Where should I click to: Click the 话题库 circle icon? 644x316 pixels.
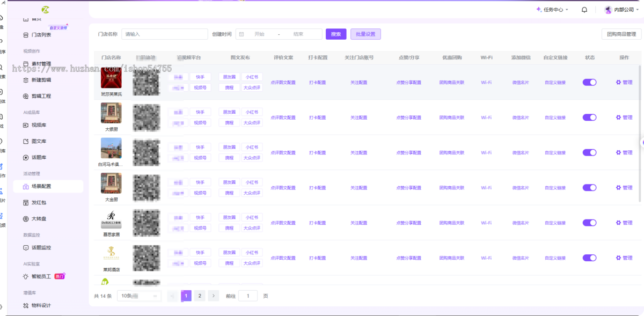click(x=26, y=157)
